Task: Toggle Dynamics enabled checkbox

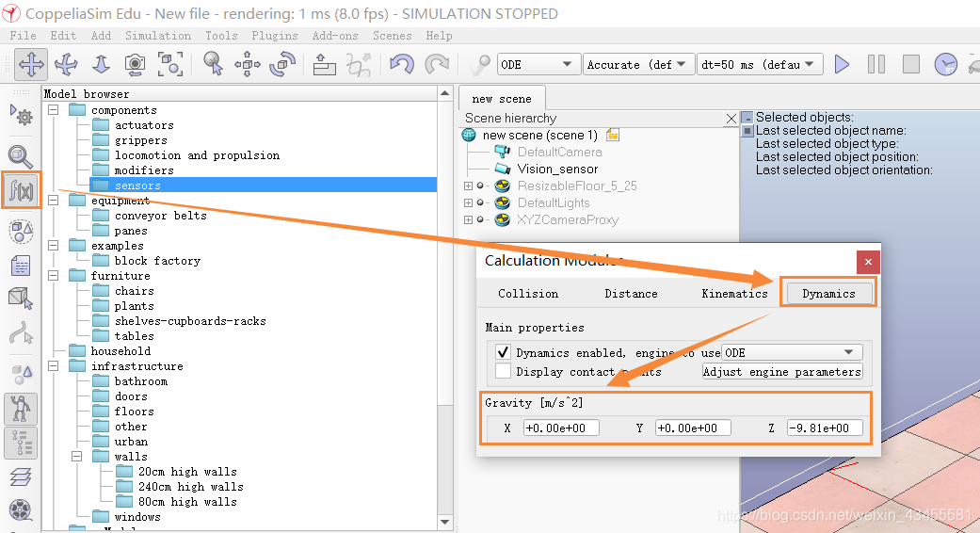Action: click(x=503, y=352)
